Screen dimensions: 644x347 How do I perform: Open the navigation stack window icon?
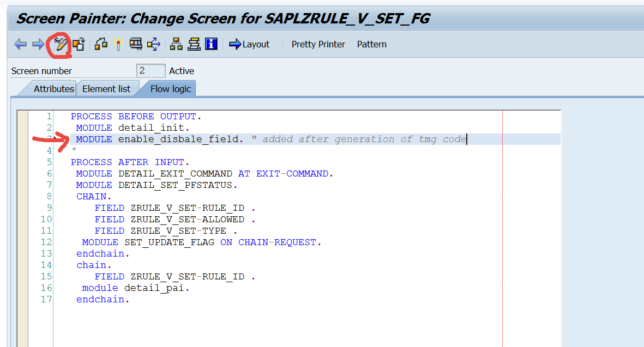194,44
